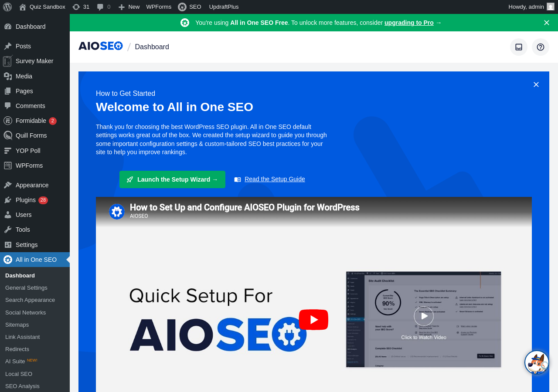The width and height of the screenshot is (558, 392).
Task: Open WPForms in the sidebar
Action: (x=35, y=166)
